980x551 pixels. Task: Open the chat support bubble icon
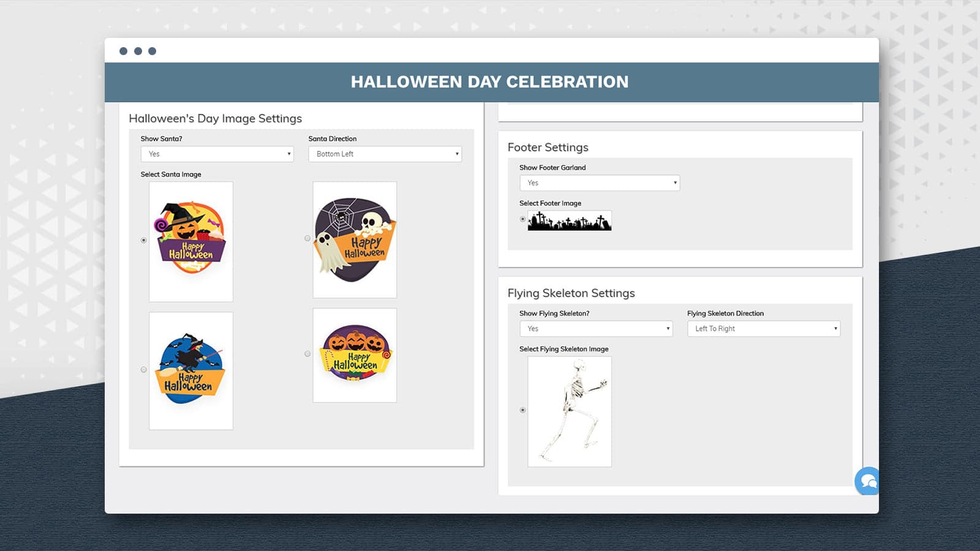868,481
